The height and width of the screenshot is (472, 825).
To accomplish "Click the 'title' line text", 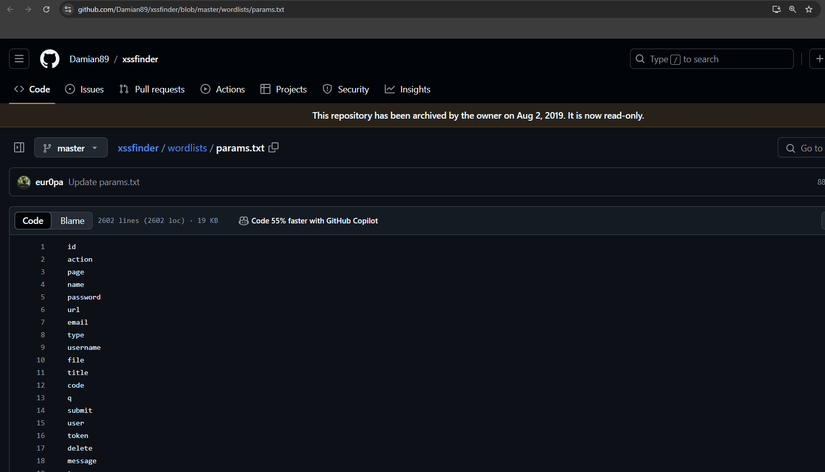I will click(78, 373).
